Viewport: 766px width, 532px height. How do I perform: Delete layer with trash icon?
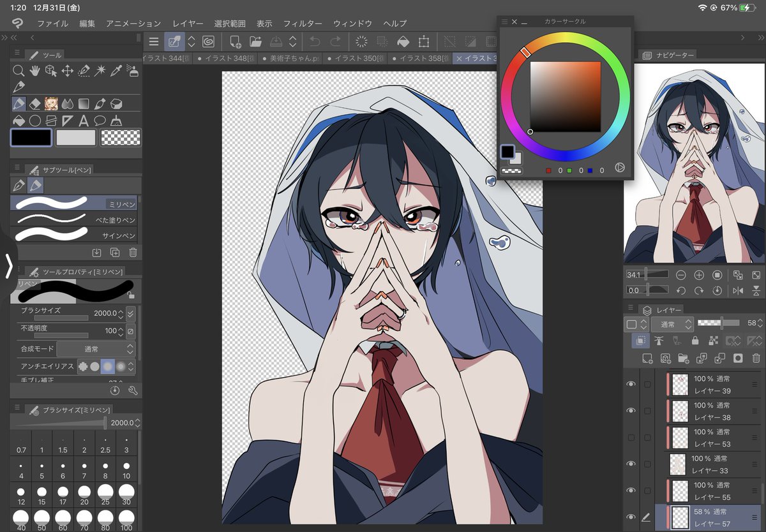pos(756,358)
